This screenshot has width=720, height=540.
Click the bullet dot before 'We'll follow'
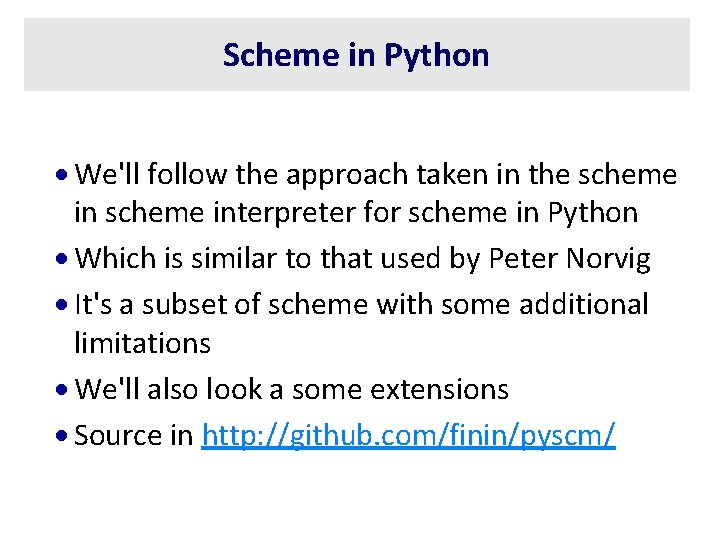coord(62,175)
